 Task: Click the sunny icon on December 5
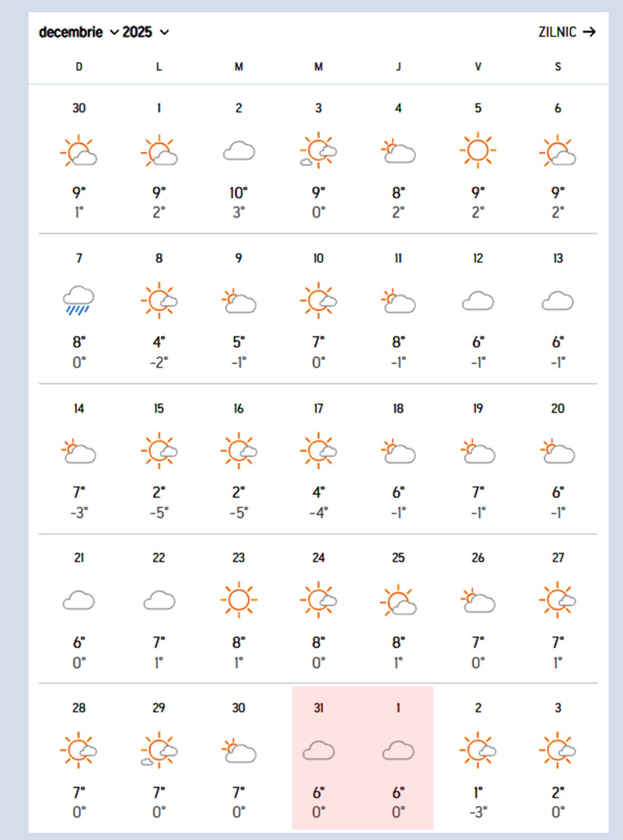[x=478, y=151]
